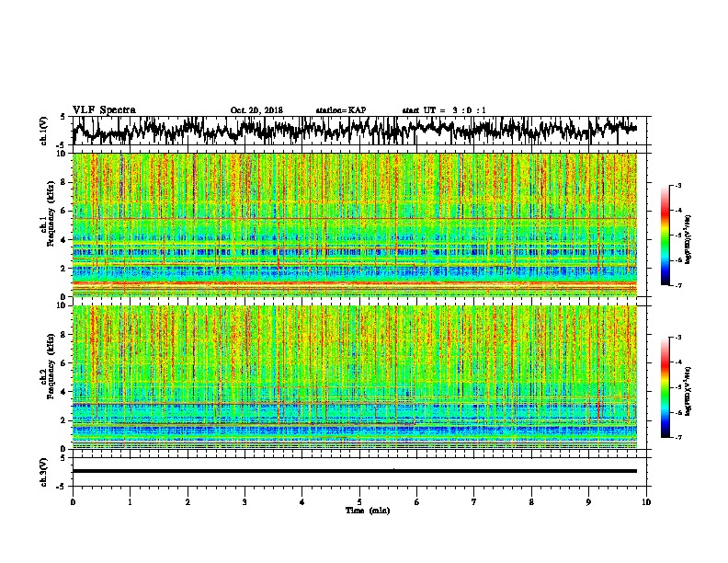Click the "station=KAP" header text

point(341,110)
